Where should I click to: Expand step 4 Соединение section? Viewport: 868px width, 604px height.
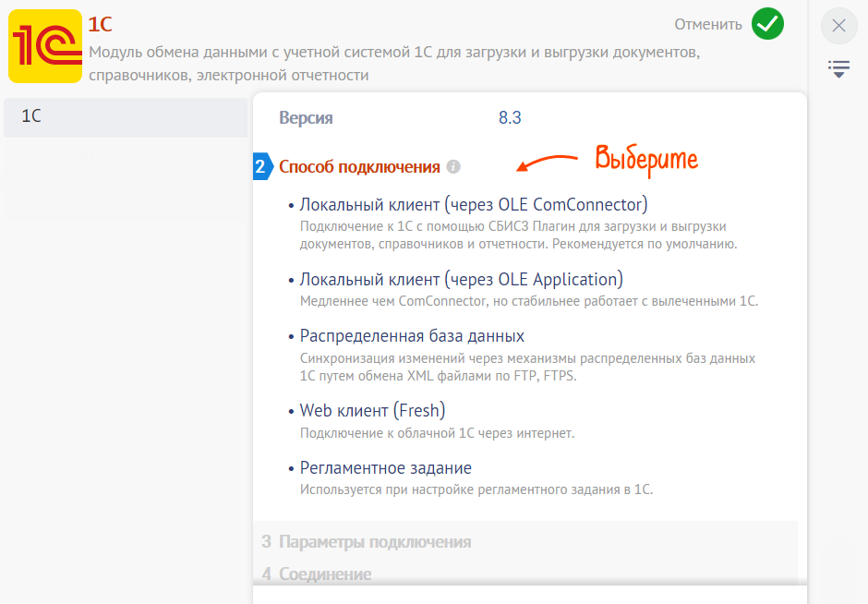(325, 574)
